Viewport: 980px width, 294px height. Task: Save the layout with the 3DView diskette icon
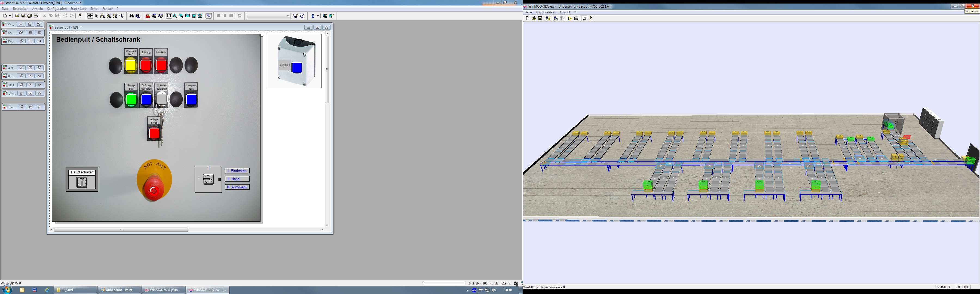(x=540, y=18)
